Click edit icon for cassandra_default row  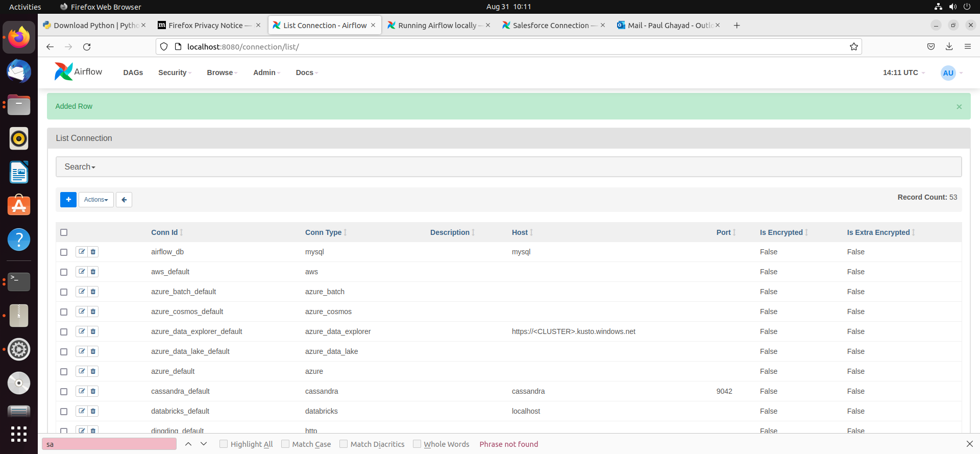click(x=82, y=391)
